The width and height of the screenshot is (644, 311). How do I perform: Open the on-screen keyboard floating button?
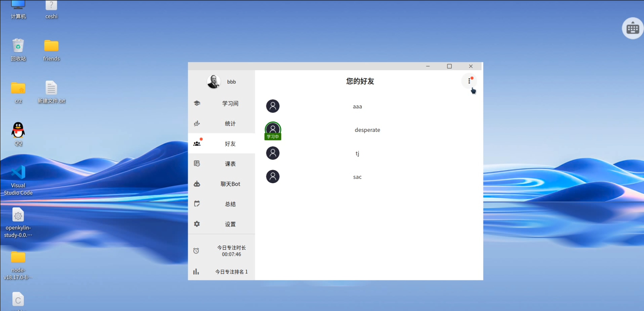(x=633, y=29)
